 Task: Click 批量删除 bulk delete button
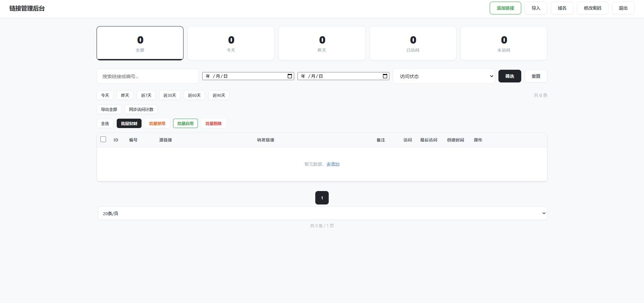click(214, 123)
